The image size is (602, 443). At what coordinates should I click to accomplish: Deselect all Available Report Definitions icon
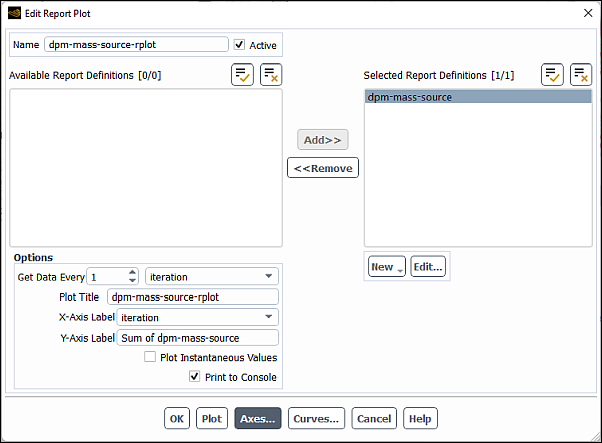coord(271,74)
